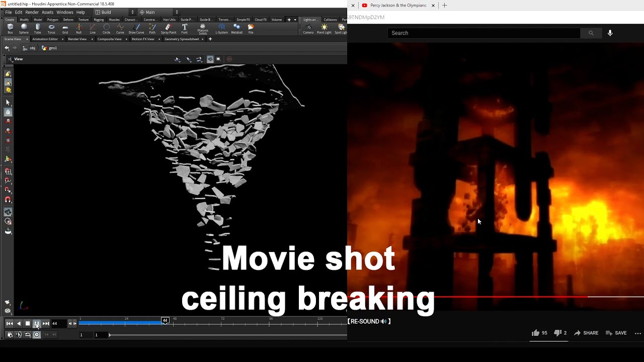Open the Build desktop dropdown
The image size is (644, 362).
click(x=115, y=12)
